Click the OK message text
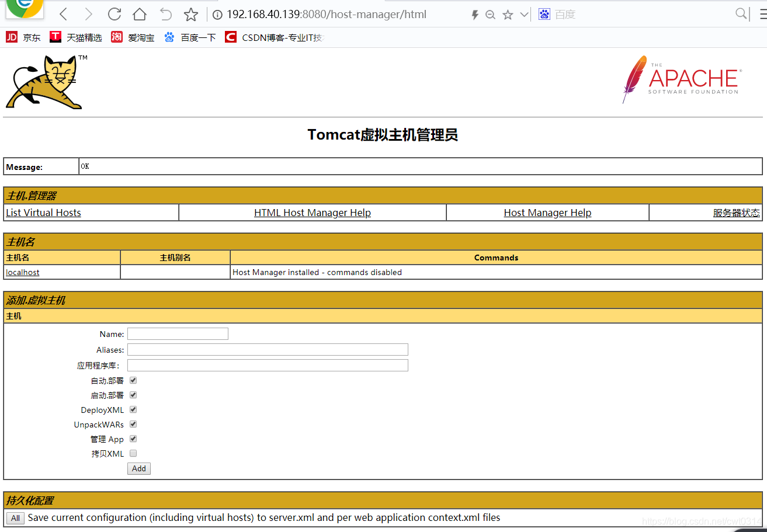767x532 pixels. [x=85, y=166]
